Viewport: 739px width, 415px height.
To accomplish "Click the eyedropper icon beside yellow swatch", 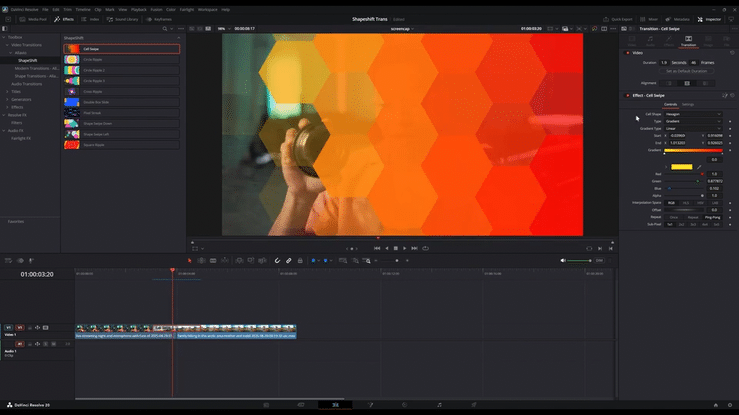I will [x=699, y=167].
